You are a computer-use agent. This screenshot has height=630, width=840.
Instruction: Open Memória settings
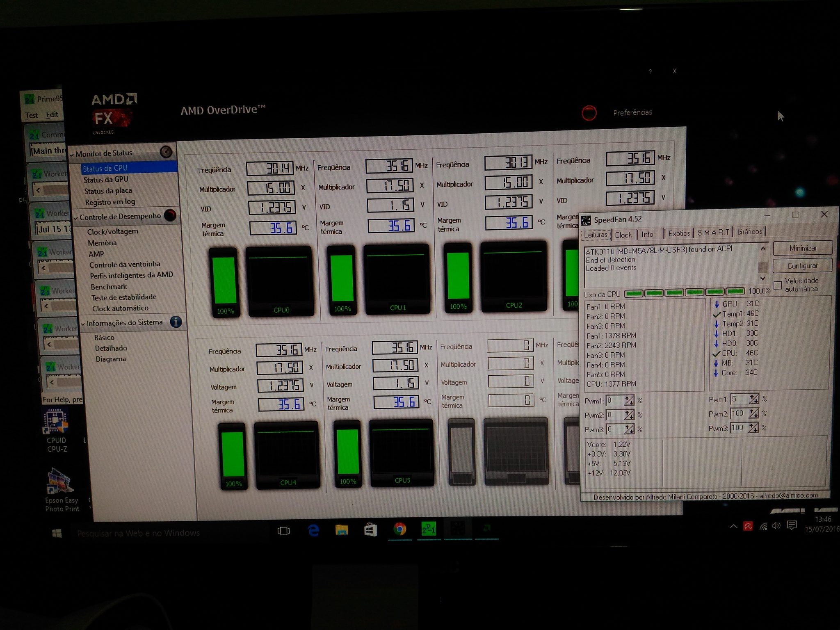tap(102, 243)
